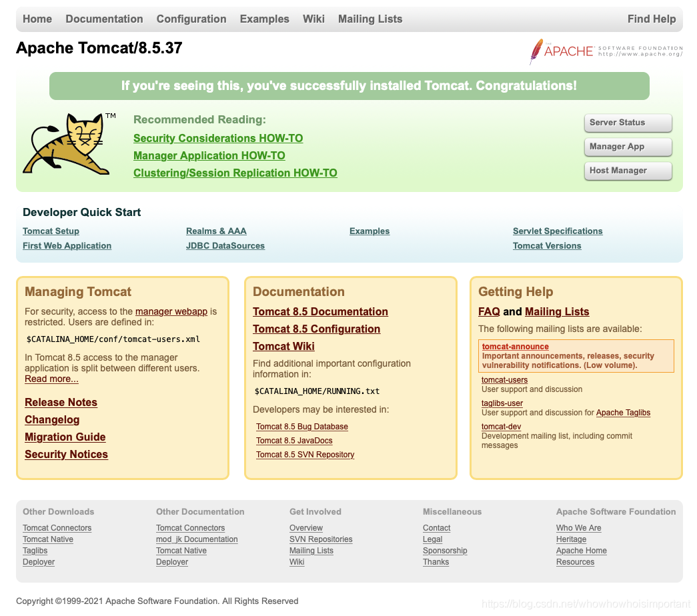Open Tomcat Setup under Developer Quick Start
Screen dimensions: 697x616
pyautogui.click(x=51, y=231)
